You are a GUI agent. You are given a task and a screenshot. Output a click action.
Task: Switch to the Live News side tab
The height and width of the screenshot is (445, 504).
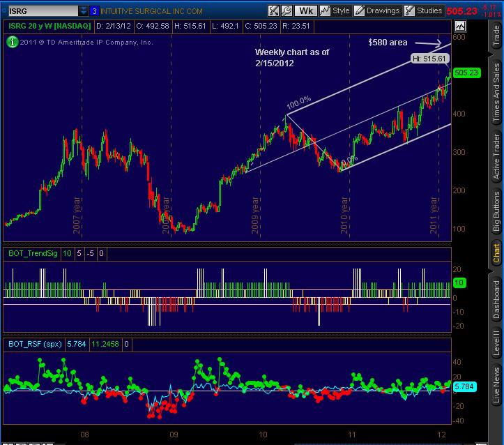tap(496, 385)
